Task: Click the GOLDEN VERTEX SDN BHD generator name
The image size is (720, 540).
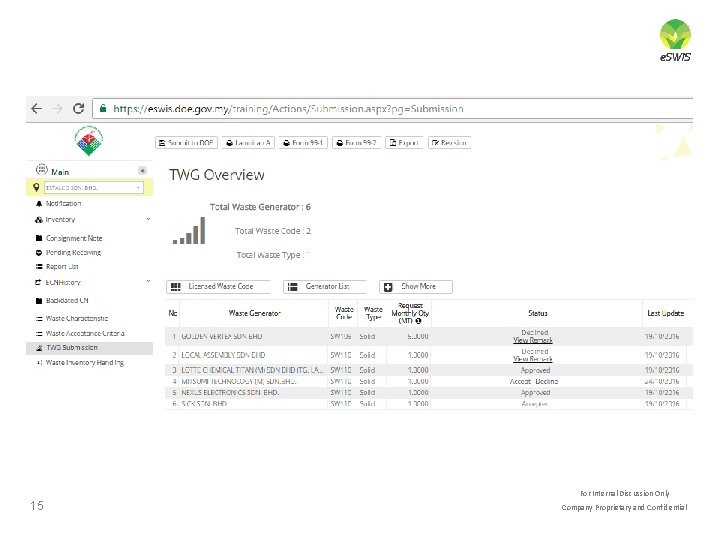Action: pos(222,337)
